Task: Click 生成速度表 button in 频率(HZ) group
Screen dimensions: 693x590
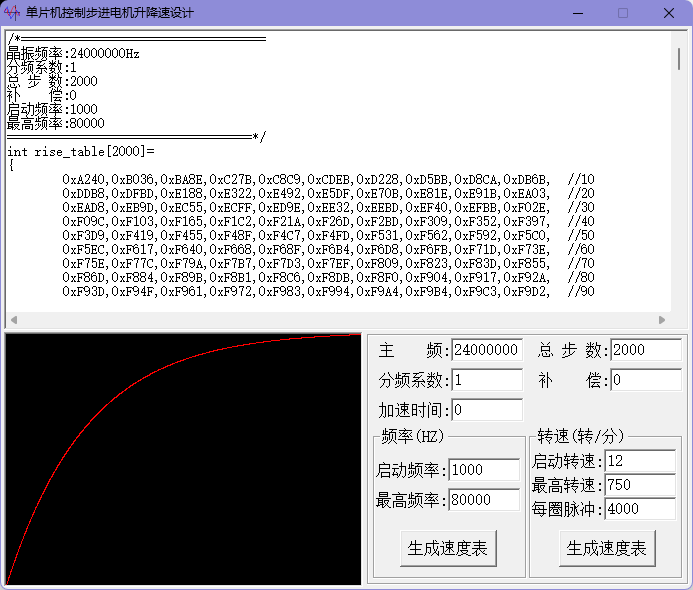Action: [448, 548]
